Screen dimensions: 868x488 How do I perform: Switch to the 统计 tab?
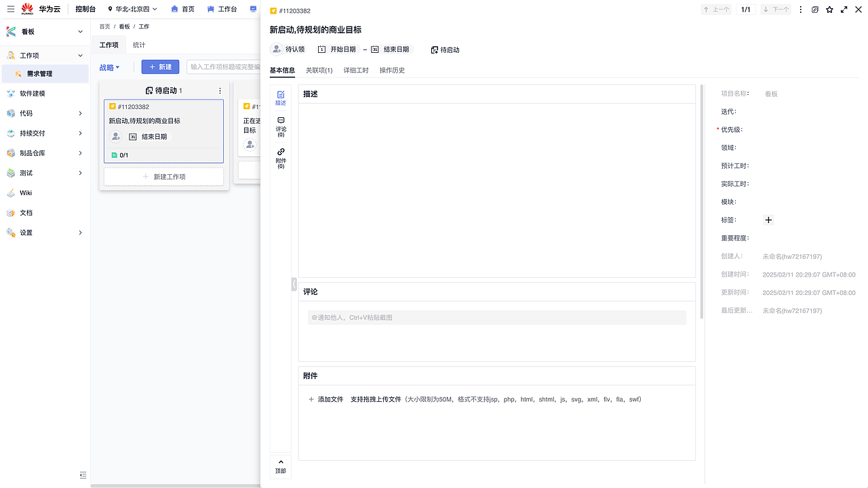pyautogui.click(x=139, y=45)
